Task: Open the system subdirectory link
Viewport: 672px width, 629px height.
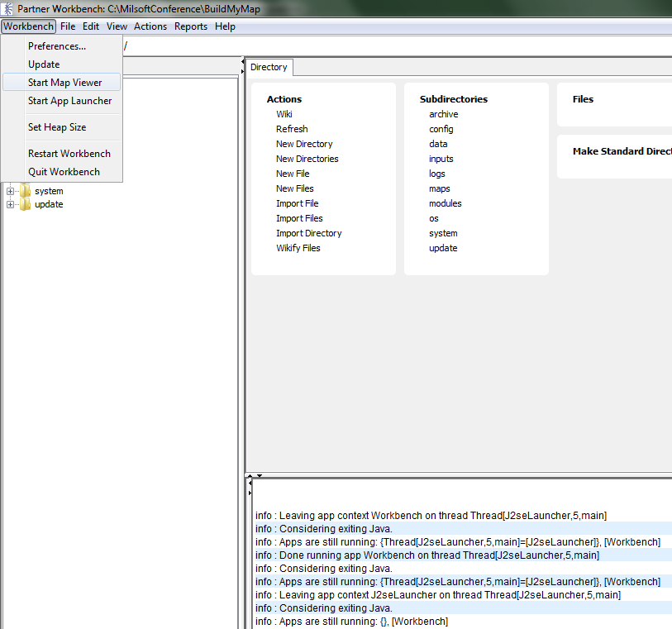Action: [443, 233]
